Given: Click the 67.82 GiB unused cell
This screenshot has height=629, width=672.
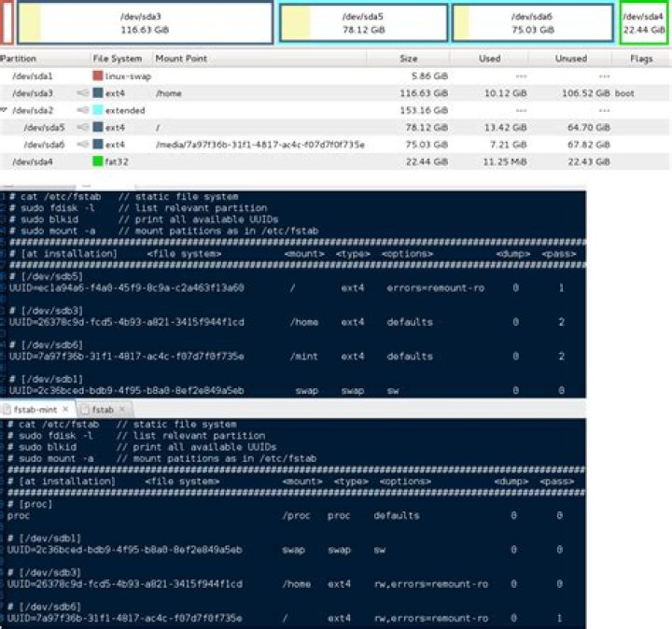Looking at the screenshot, I should [589, 145].
